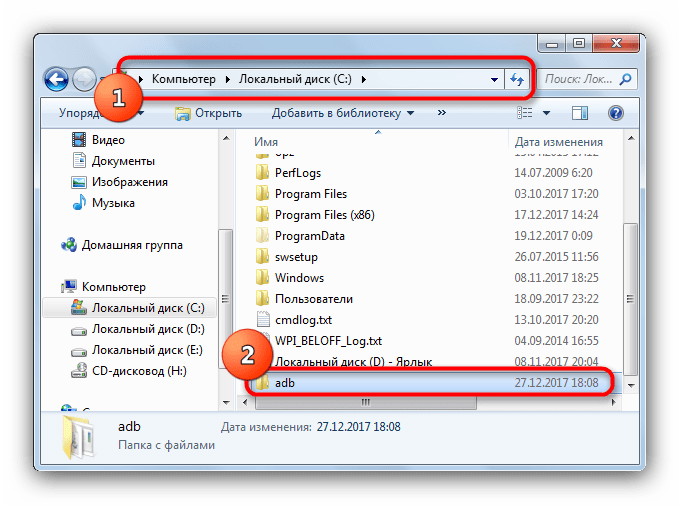Refresh the current folder view
This screenshot has width=680, height=505.
[517, 79]
